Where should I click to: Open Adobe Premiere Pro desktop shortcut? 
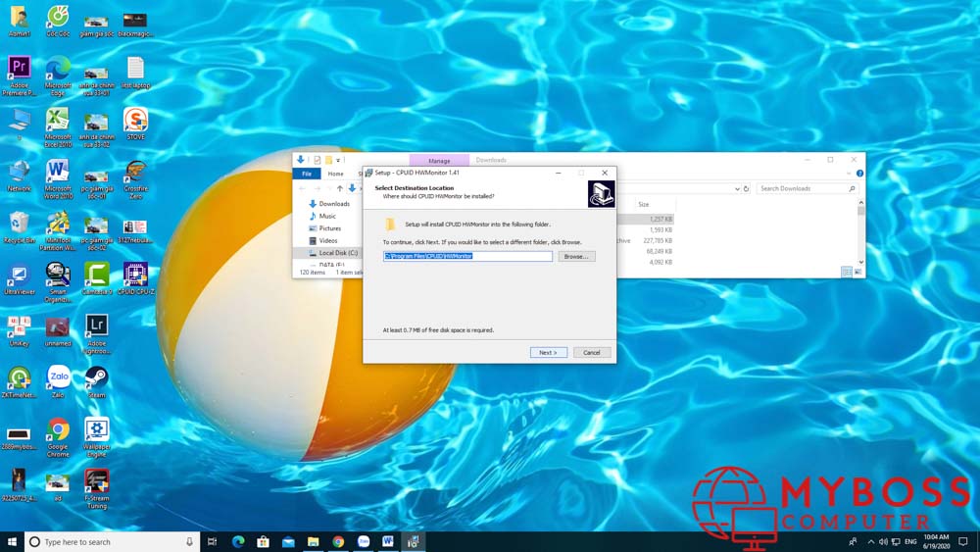(x=19, y=76)
